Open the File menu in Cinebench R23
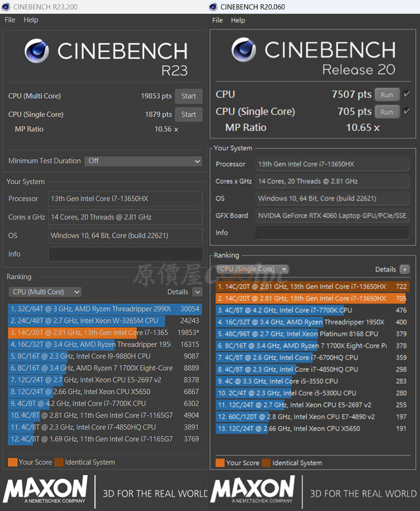The image size is (420, 511). pyautogui.click(x=10, y=20)
